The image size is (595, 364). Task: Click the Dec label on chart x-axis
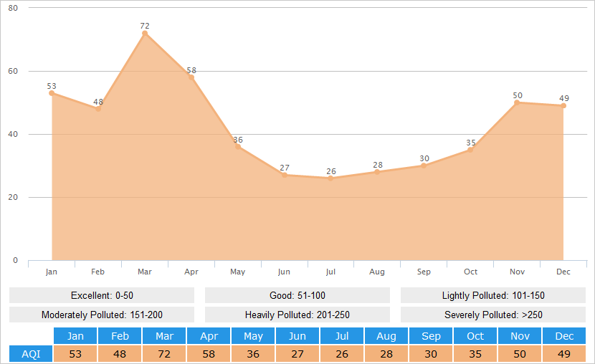(x=563, y=272)
